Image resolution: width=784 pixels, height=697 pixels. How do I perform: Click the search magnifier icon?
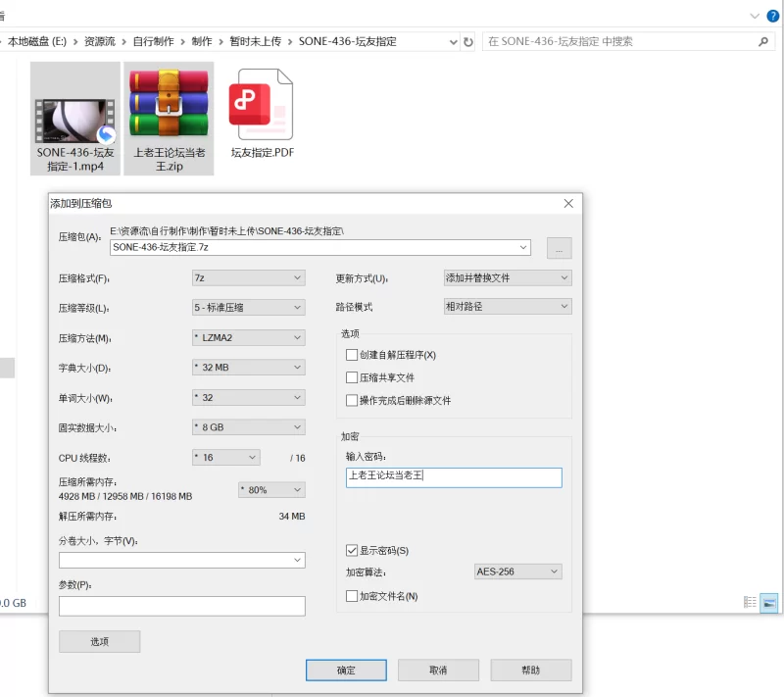point(763,42)
